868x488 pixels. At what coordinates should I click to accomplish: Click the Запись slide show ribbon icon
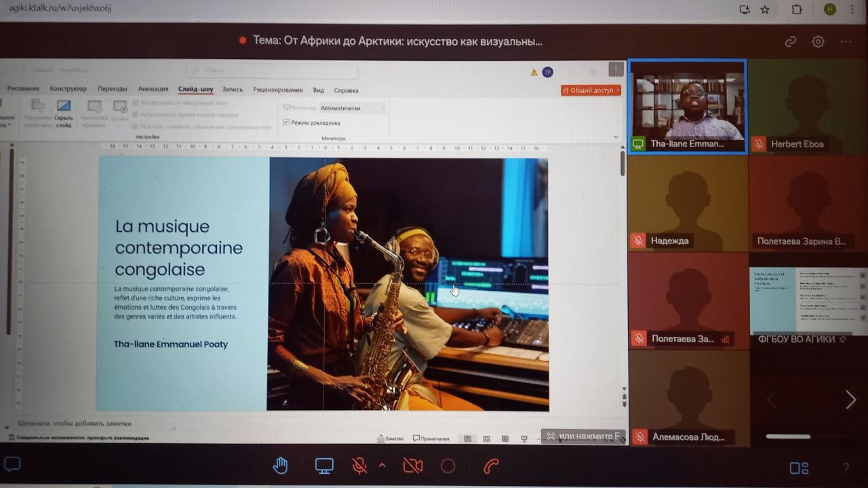120,112
